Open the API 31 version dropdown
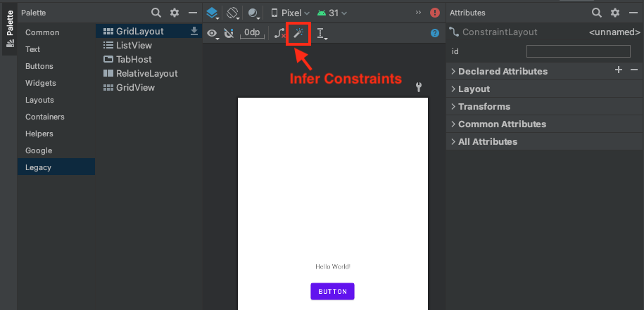The width and height of the screenshot is (644, 310). tap(332, 13)
